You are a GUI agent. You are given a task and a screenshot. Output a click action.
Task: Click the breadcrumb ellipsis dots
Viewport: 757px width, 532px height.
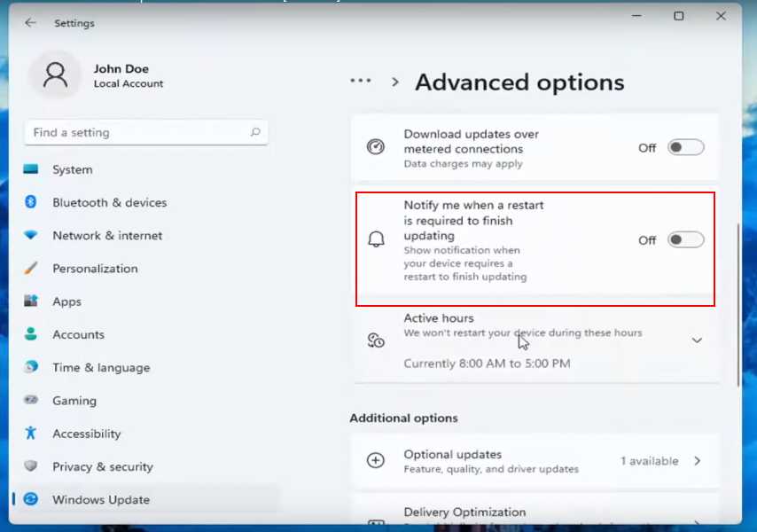click(x=361, y=81)
